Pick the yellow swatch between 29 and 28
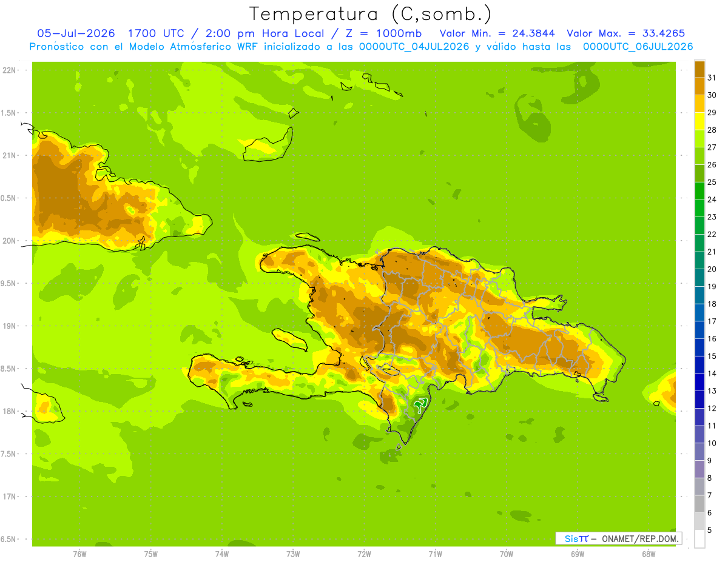Screen dimensions: 728x562 pos(699,121)
